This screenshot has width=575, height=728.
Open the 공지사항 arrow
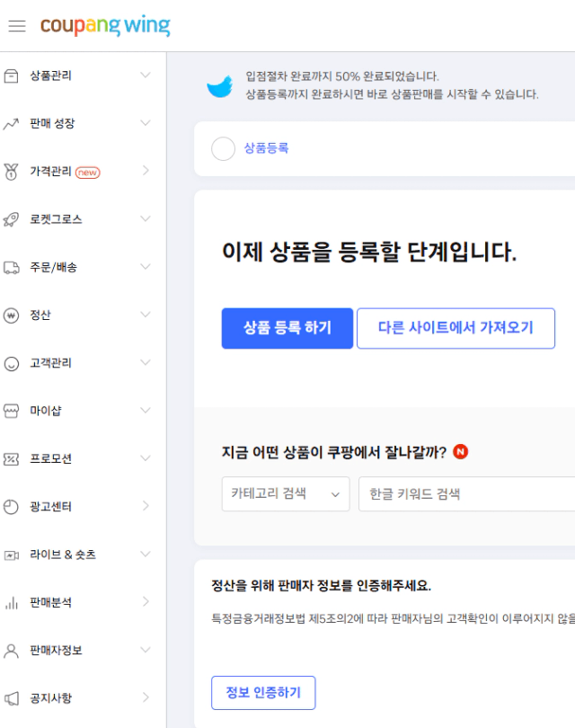[x=146, y=697]
